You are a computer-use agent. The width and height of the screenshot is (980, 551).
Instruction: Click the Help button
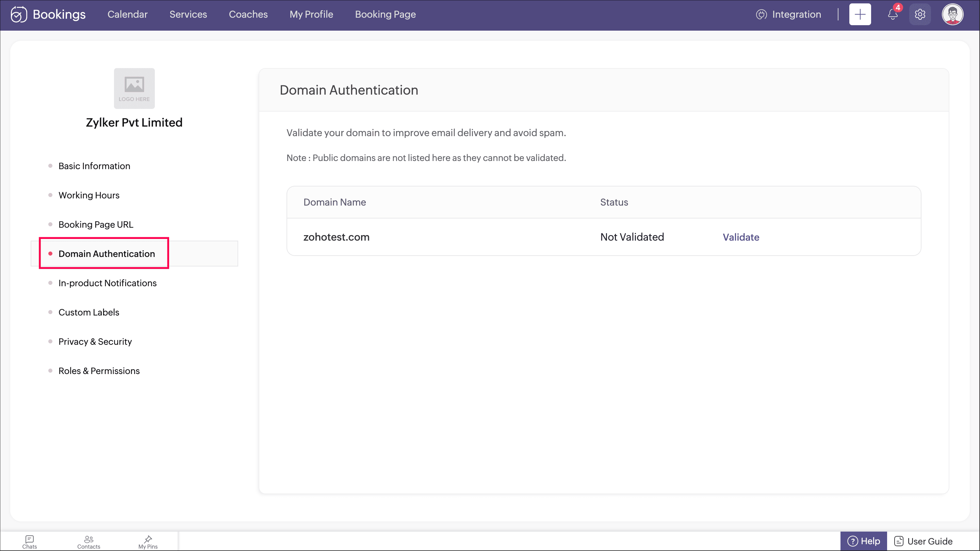coord(864,541)
